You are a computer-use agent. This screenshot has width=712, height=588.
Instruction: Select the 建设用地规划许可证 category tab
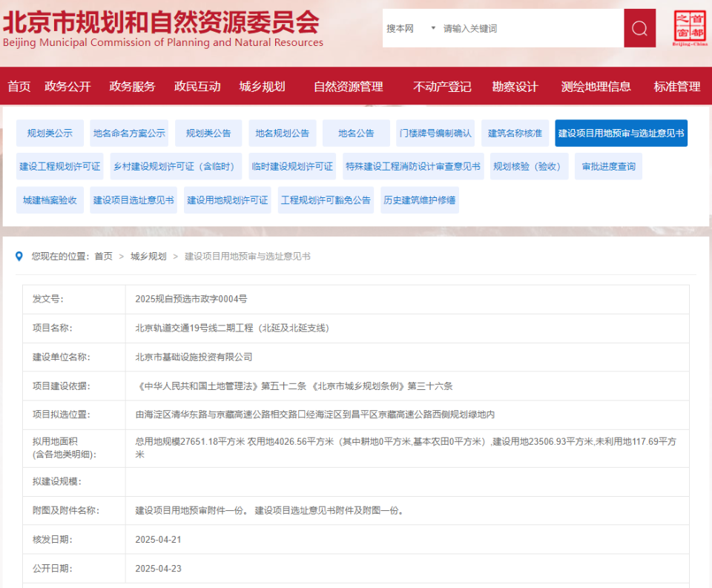pos(228,199)
